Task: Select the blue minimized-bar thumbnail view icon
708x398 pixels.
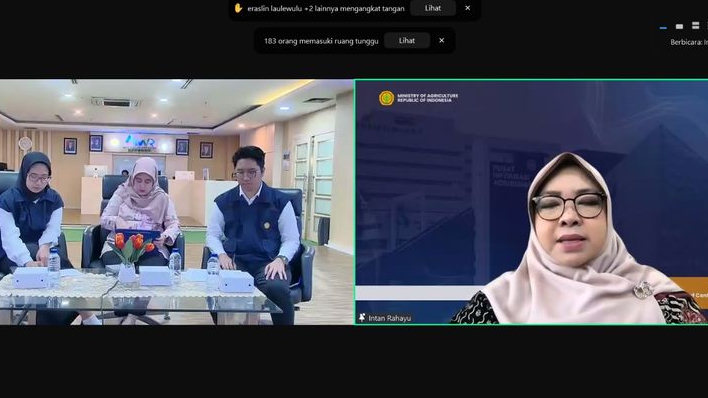Action: pos(663,28)
